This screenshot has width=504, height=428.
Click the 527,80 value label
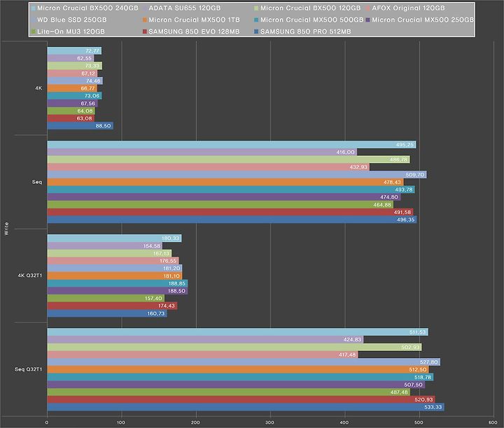tap(429, 362)
